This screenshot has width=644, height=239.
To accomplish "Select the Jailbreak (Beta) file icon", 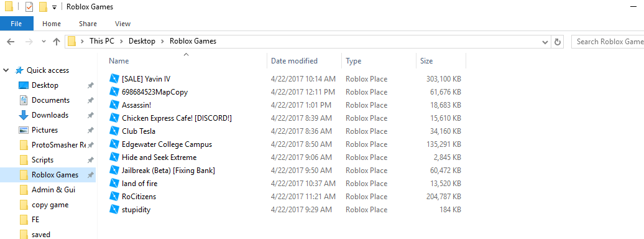I will coord(114,170).
